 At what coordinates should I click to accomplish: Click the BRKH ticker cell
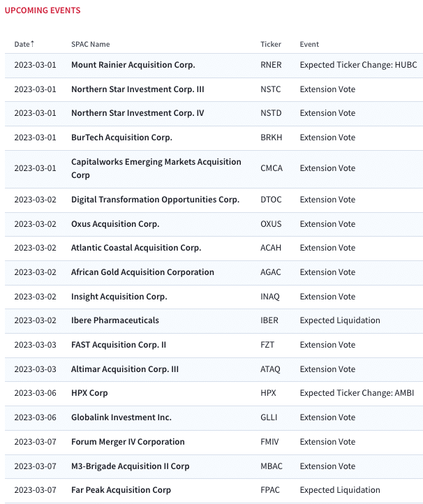pos(272,138)
